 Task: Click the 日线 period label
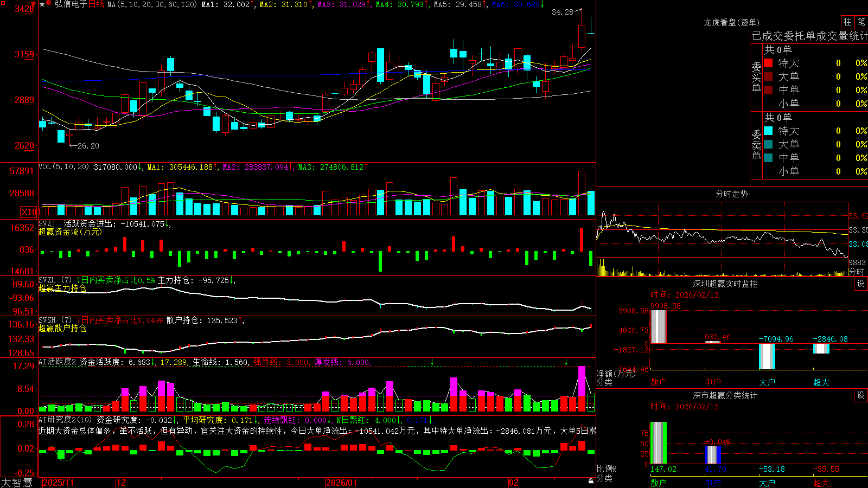(96, 4)
